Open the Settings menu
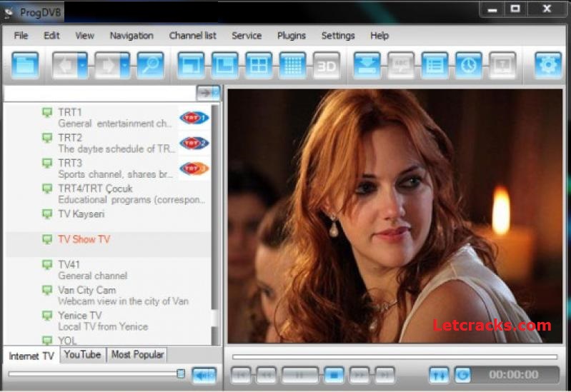This screenshot has height=392, width=571. (x=338, y=36)
